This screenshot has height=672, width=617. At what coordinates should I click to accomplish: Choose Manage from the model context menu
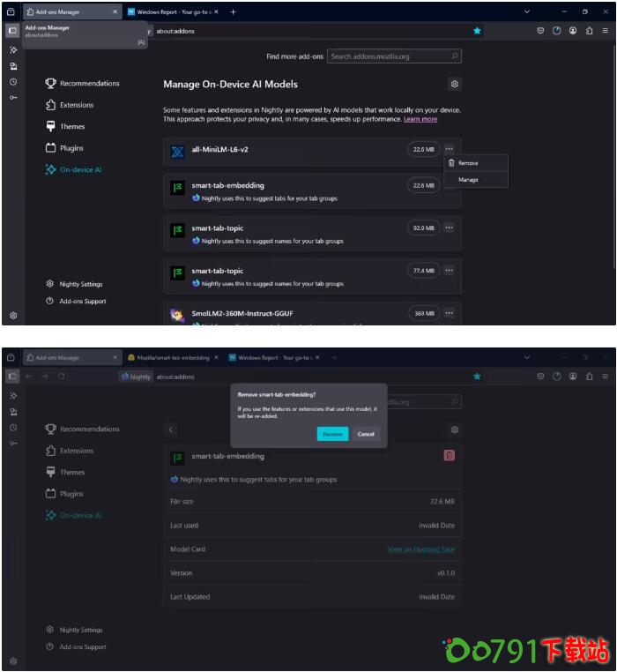point(476,180)
